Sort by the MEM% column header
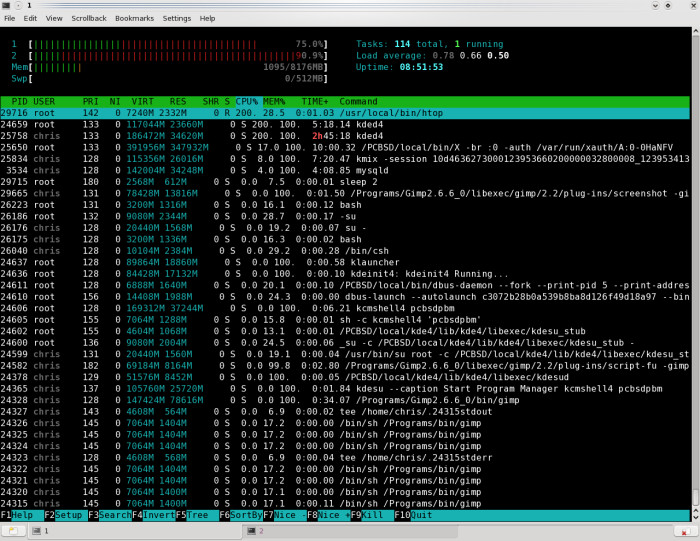This screenshot has width=700, height=541. click(274, 101)
